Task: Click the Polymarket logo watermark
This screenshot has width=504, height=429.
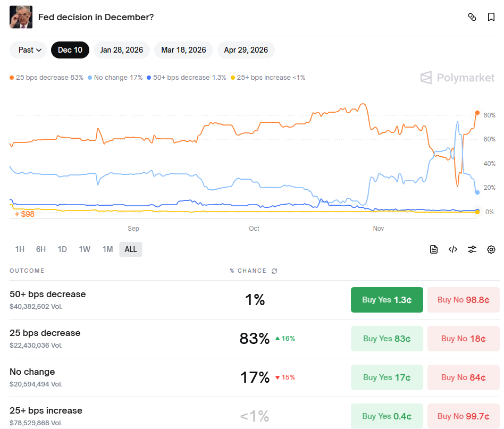Action: pos(457,78)
